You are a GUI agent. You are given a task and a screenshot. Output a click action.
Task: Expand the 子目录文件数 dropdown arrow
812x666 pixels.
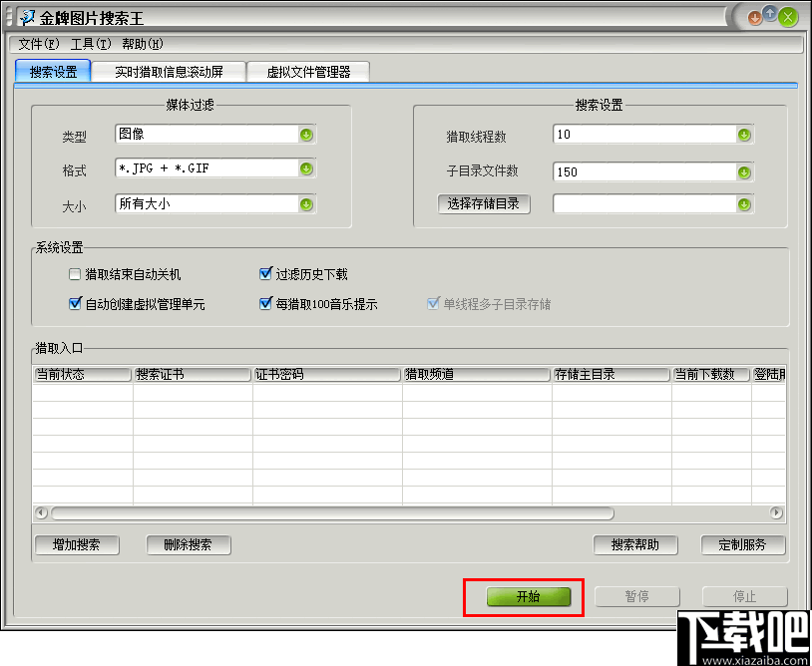pos(744,172)
